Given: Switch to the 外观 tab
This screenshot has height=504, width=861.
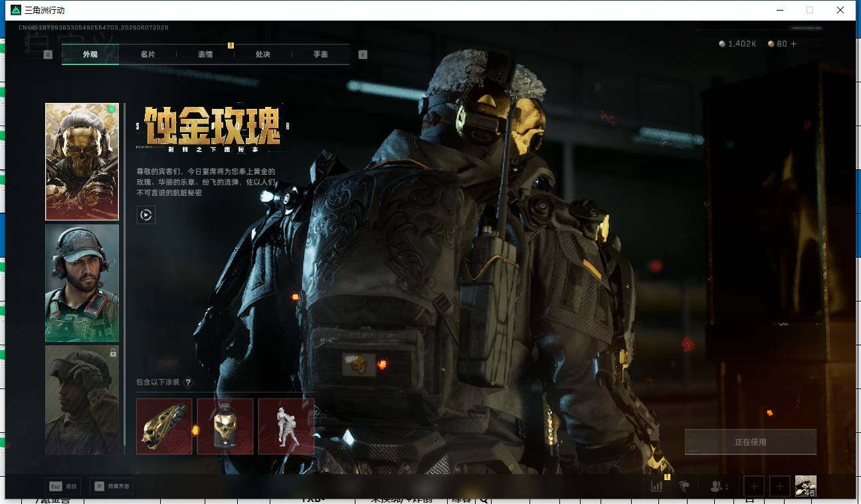Looking at the screenshot, I should (90, 54).
